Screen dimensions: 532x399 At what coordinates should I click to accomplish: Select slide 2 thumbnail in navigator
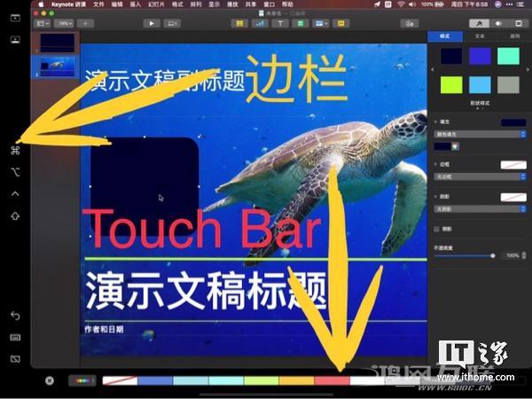[x=58, y=66]
